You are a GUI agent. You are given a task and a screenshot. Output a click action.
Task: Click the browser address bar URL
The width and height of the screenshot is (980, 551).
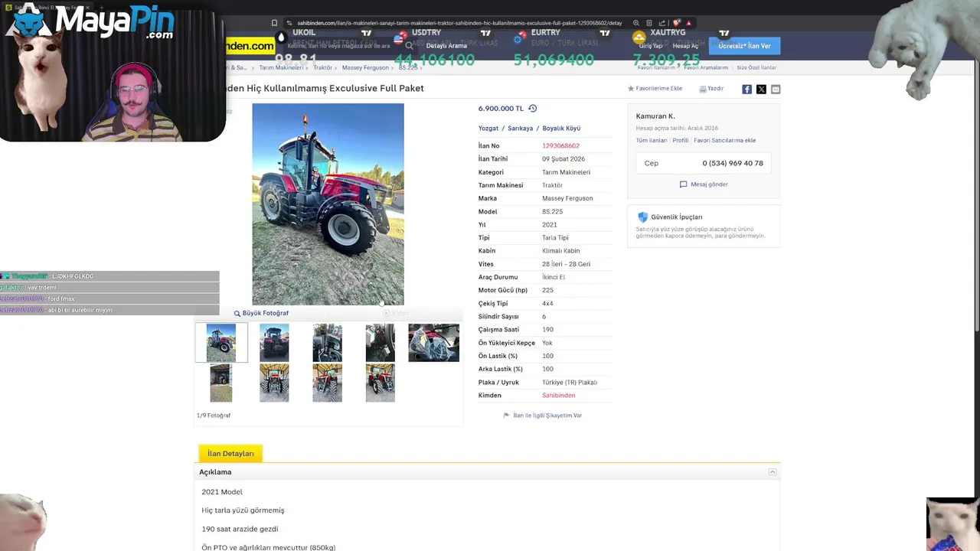point(459,23)
